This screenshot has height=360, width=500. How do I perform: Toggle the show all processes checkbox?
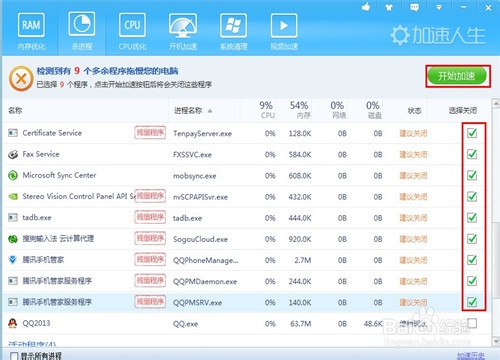click(14, 356)
